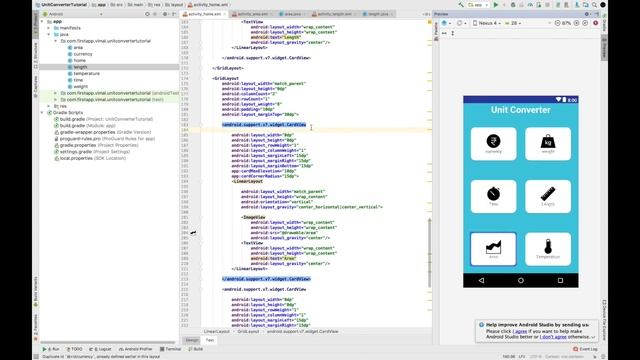Open the profiler gauge icon in toolbar
640x360 pixels.
[530, 5]
